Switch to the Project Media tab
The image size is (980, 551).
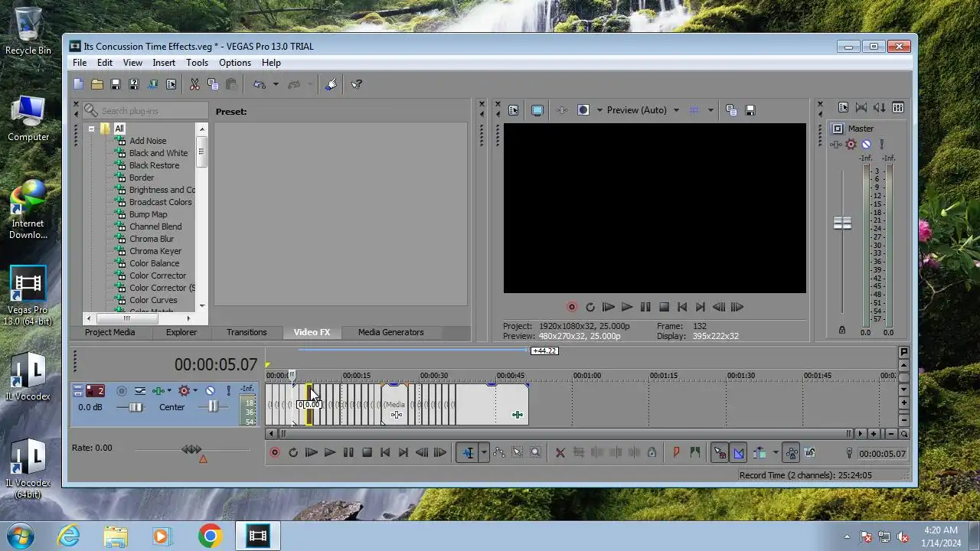click(109, 332)
